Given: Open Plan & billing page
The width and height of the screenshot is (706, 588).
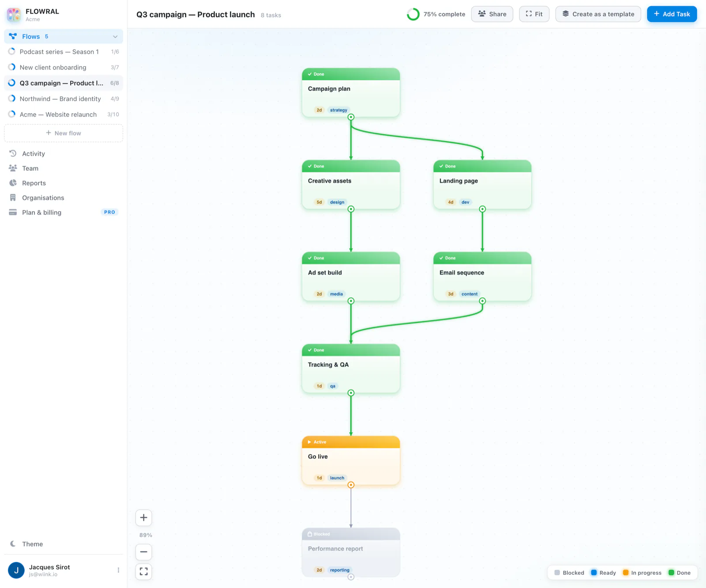Looking at the screenshot, I should coord(64,212).
